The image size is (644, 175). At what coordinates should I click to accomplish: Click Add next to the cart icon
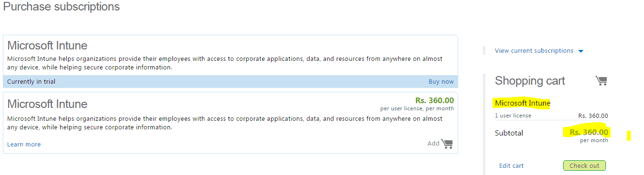(433, 144)
